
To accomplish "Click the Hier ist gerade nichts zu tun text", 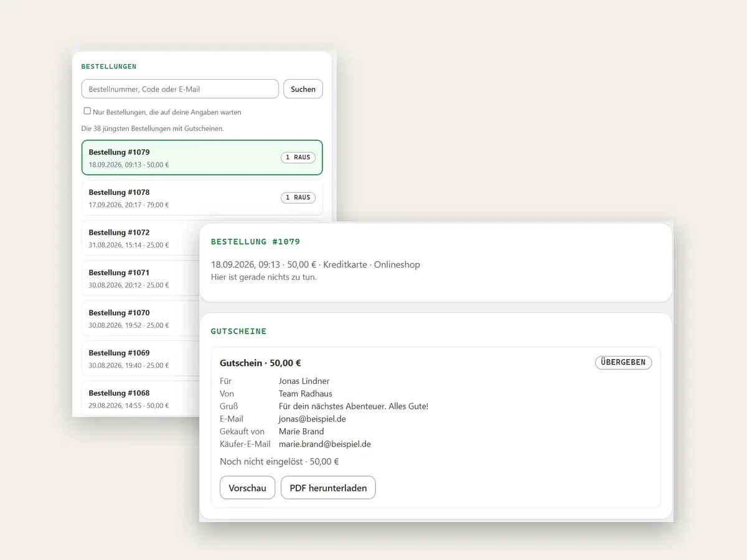I will click(x=263, y=277).
